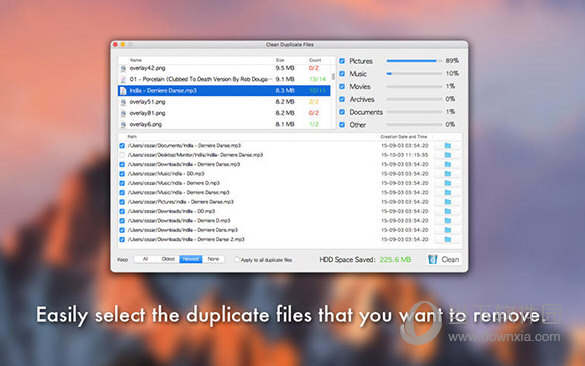This screenshot has height=366, width=585.
Task: Click folder icon for India - Derniere Danse 2.mp3
Action: 448,239
